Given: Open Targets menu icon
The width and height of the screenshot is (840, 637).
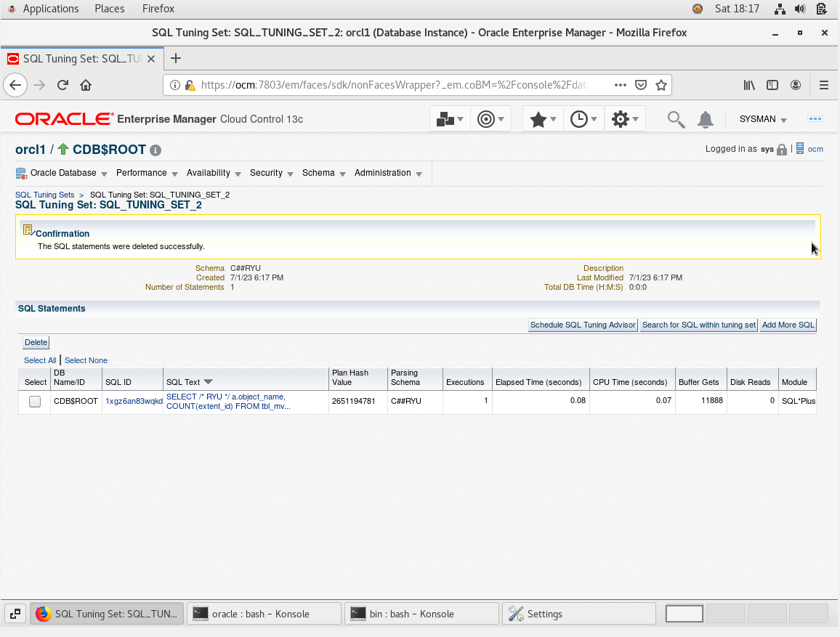Looking at the screenshot, I should coord(490,119).
